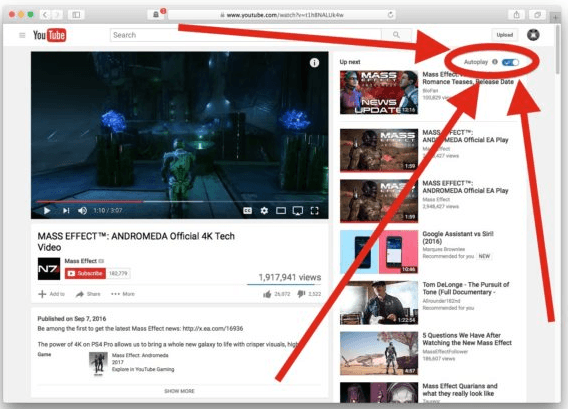Screen dimensions: 568x409
Task: Skip to next video in player
Action: pyautogui.click(x=66, y=210)
